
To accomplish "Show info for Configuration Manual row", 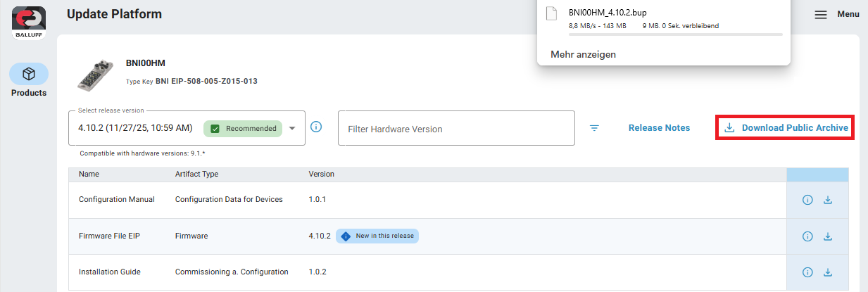I will tap(807, 200).
